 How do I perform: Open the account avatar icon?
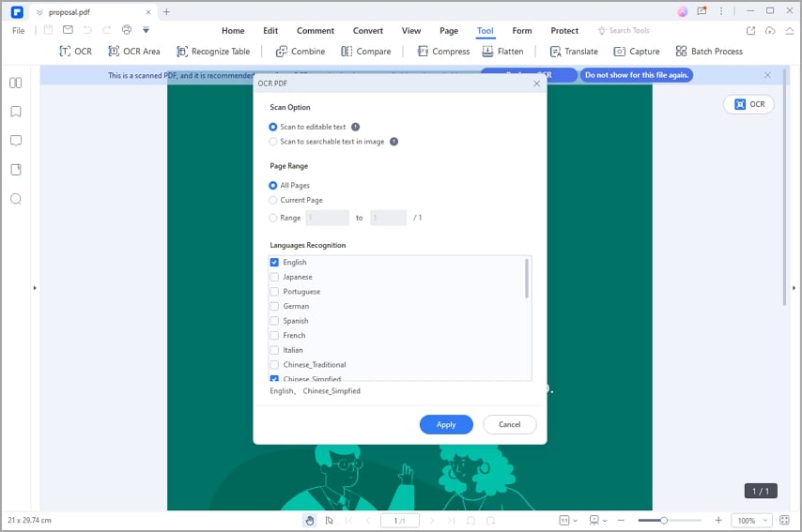683,11
